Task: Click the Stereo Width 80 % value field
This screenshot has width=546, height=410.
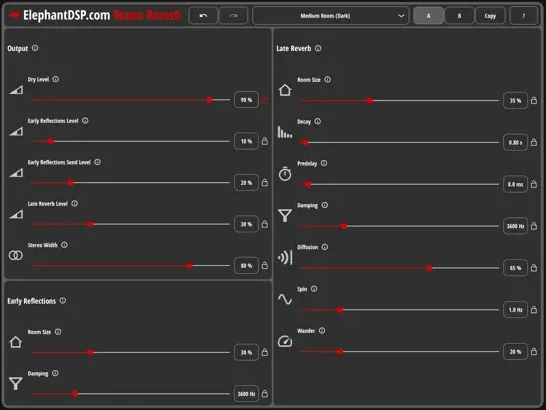Action: 247,265
